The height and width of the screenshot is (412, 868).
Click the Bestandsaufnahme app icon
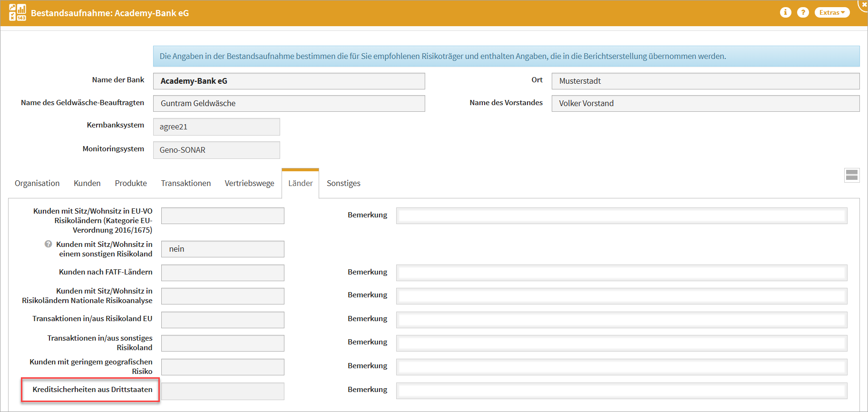point(18,12)
